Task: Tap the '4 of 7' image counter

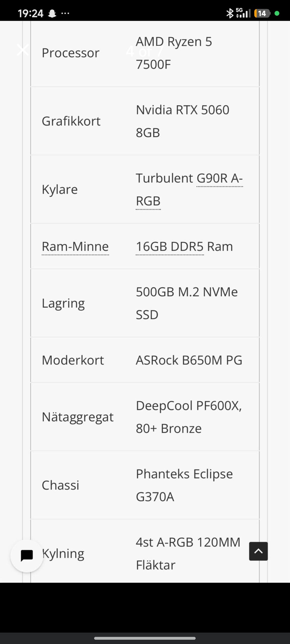Action: [145, 51]
